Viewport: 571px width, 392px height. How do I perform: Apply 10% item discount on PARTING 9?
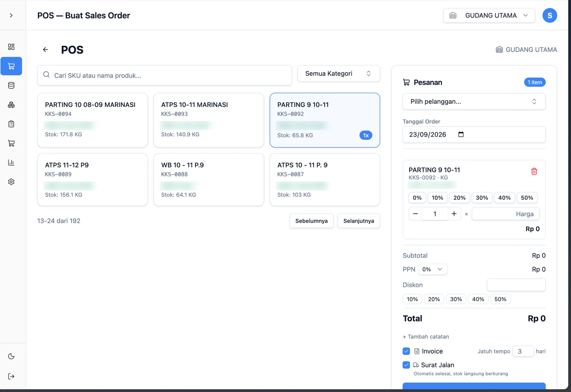pos(437,198)
